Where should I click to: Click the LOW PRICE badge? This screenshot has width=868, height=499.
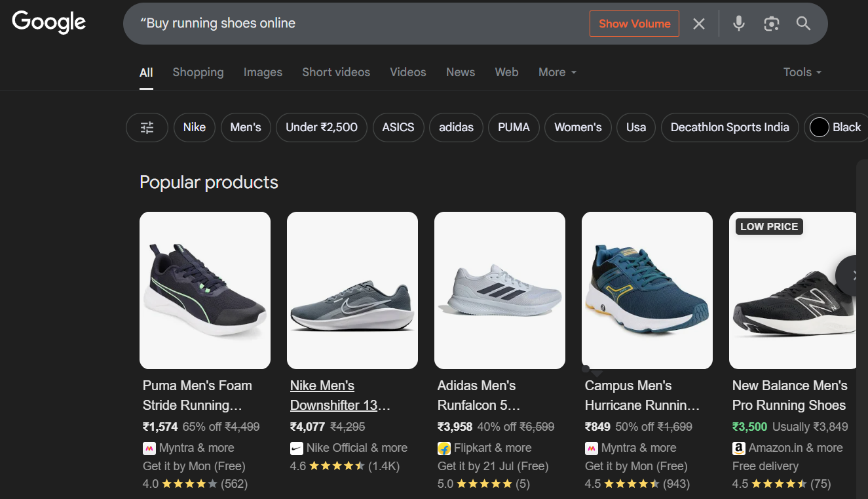769,227
